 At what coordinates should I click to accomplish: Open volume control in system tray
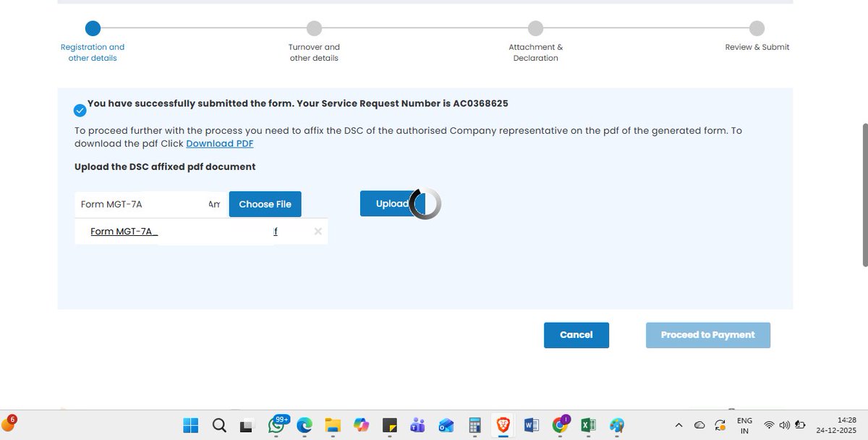coord(784,426)
